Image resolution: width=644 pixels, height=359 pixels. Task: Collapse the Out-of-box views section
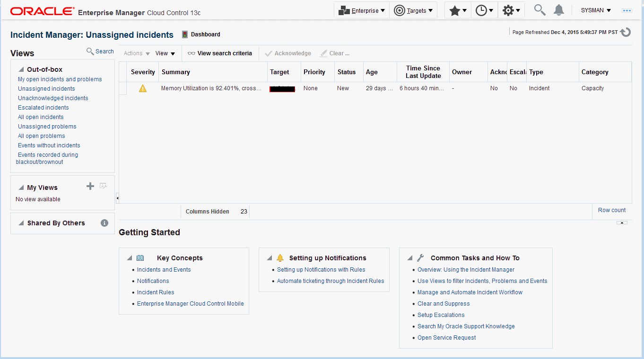21,69
